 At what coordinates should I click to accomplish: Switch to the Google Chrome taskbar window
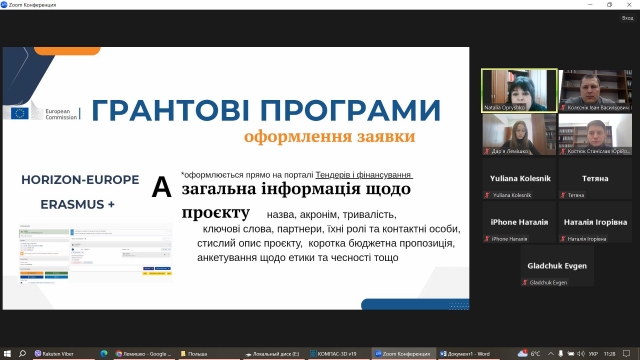tap(144, 353)
